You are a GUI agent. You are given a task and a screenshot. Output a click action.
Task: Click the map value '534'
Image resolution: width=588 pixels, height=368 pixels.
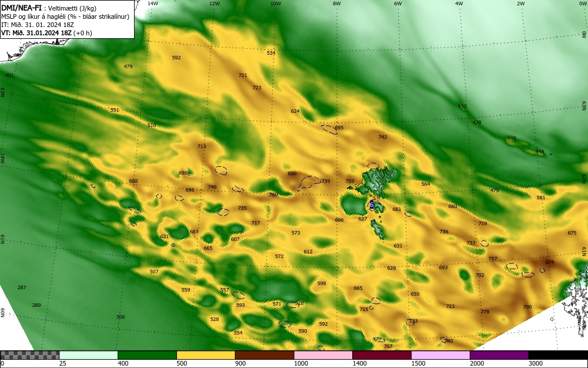click(x=271, y=53)
